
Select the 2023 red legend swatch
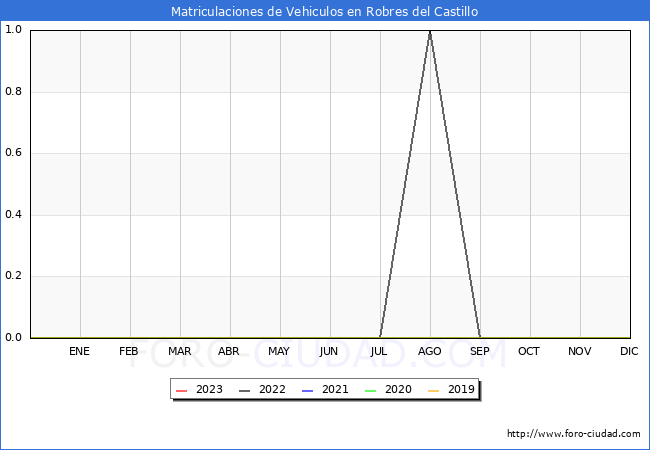pos(182,391)
